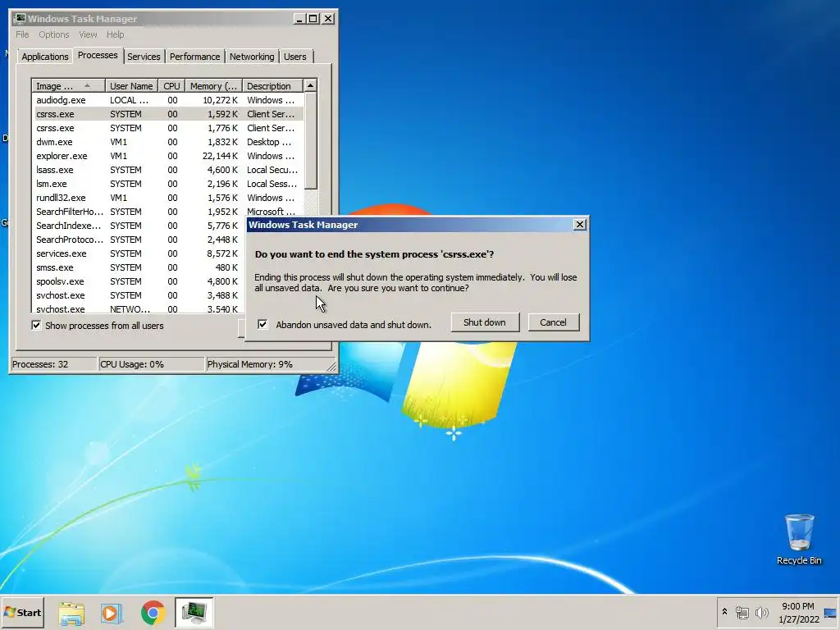Switch to the Processes tab
The width and height of the screenshot is (840, 630).
(98, 55)
